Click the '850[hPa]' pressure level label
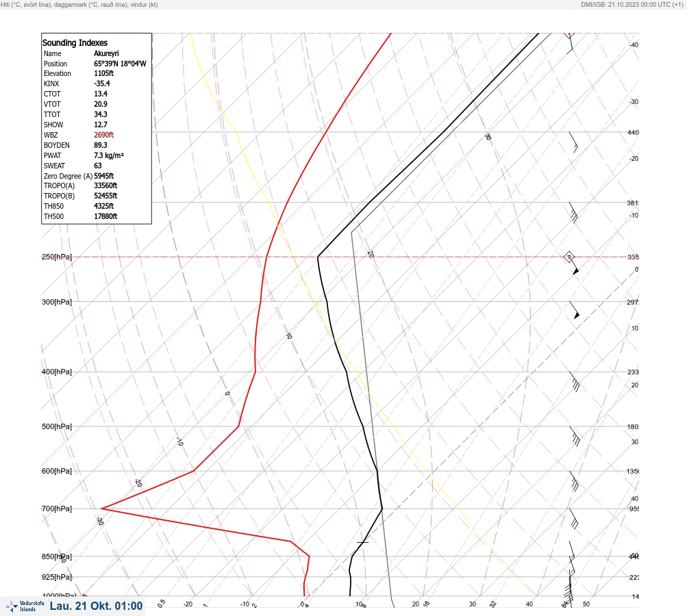The image size is (687, 616). (57, 556)
